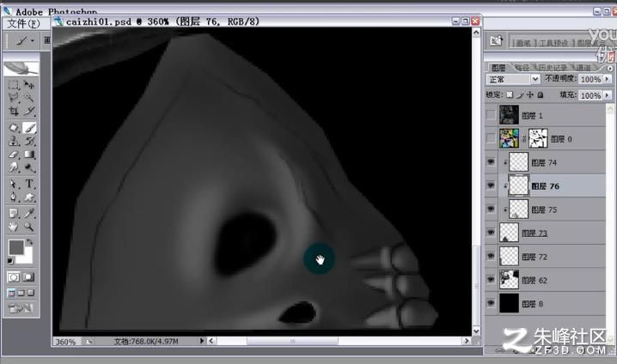Toggle lock image pixels brush icon
The height and width of the screenshot is (364, 617).
(520, 94)
